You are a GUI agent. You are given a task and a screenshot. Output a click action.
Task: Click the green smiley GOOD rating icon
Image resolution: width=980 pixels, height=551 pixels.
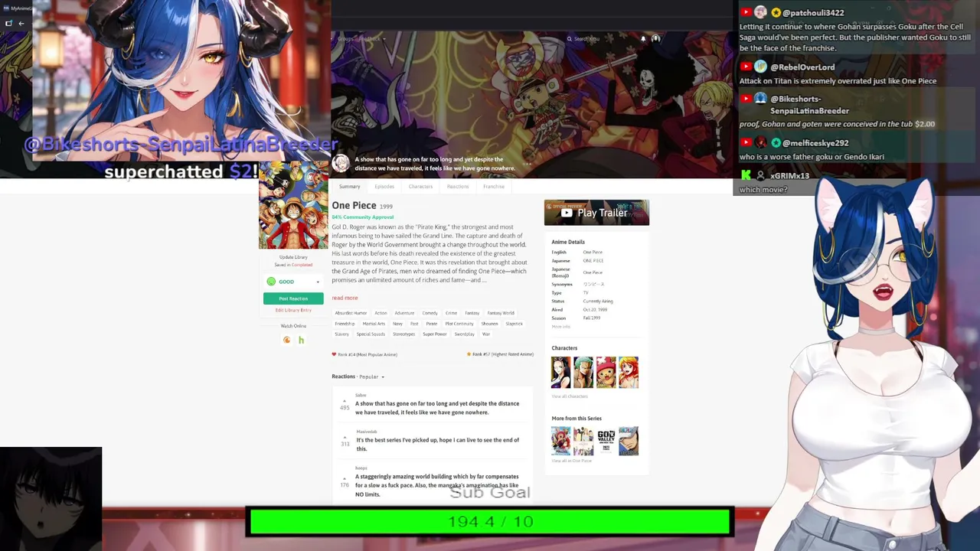tap(271, 282)
